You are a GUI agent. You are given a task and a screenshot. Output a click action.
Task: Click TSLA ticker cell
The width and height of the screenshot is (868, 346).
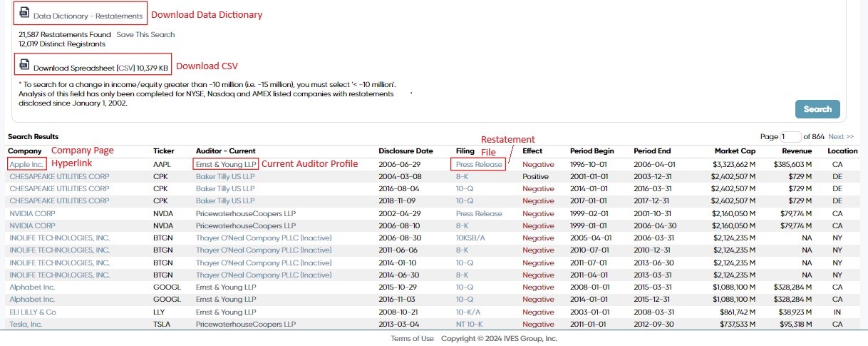[x=162, y=324]
